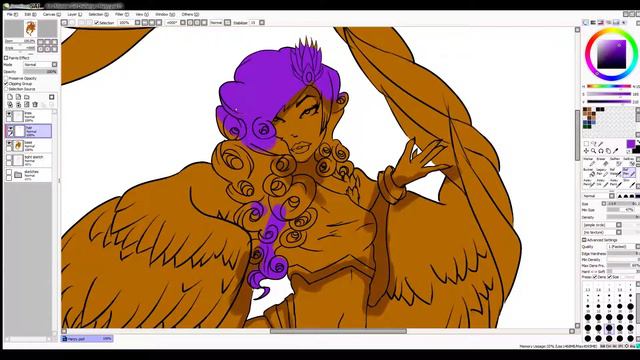The height and width of the screenshot is (360, 640).
Task: Select the Magic Wand tool
Action: 600,144
